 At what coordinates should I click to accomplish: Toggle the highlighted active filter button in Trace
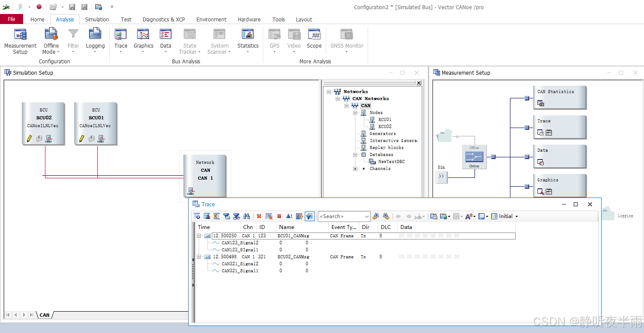[x=310, y=216]
